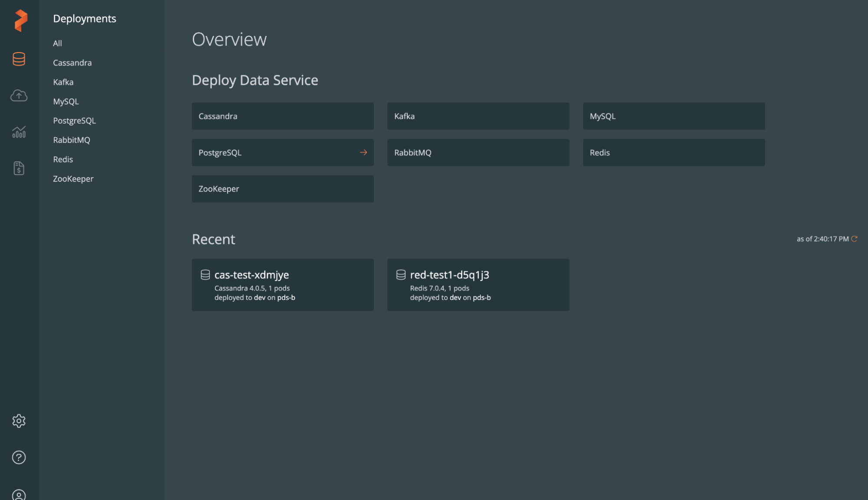The image size is (868, 500).
Task: Deploy a ZooKeeper data service
Action: point(282,189)
